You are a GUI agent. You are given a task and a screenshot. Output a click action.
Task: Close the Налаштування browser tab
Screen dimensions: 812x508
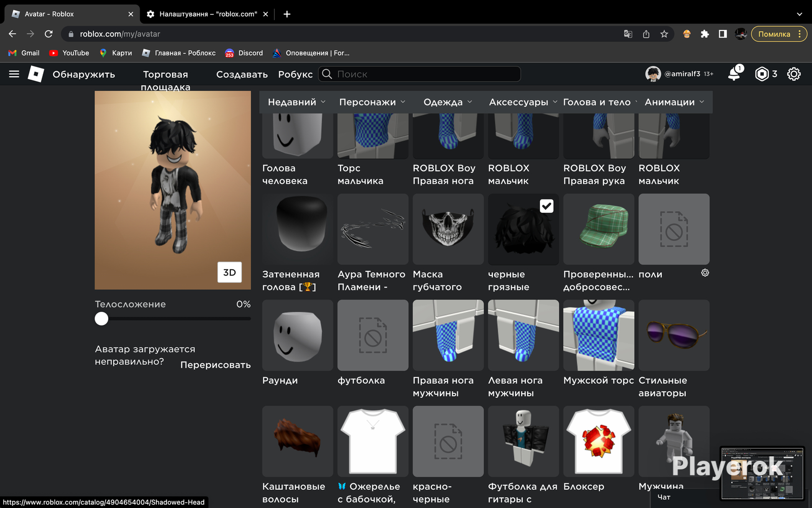coord(265,14)
